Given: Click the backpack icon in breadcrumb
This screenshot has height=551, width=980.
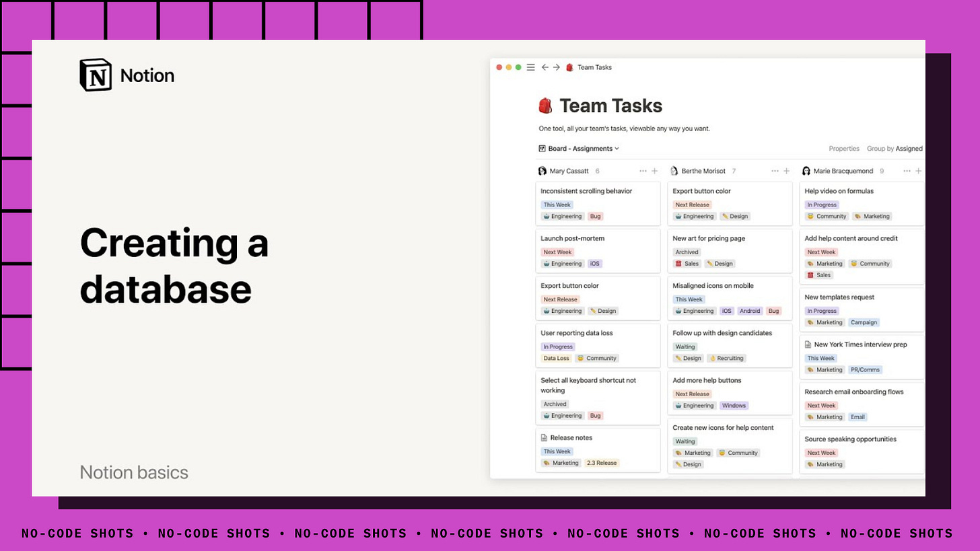Looking at the screenshot, I should coord(569,67).
